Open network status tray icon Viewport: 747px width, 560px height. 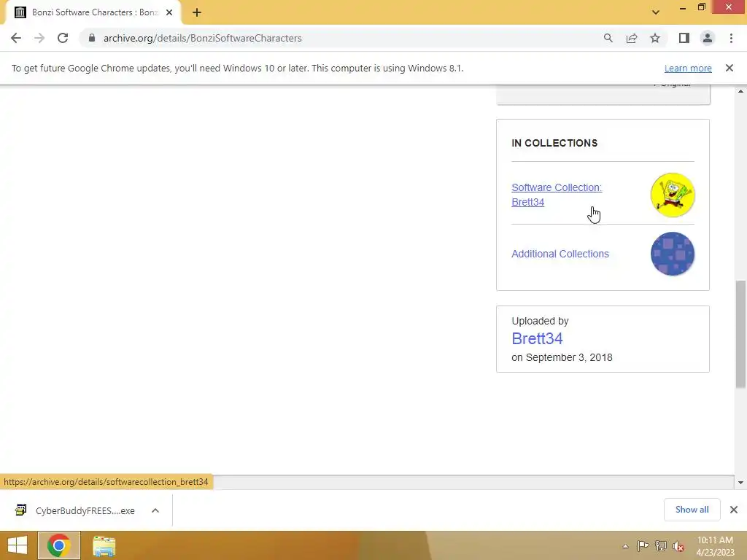pyautogui.click(x=661, y=545)
